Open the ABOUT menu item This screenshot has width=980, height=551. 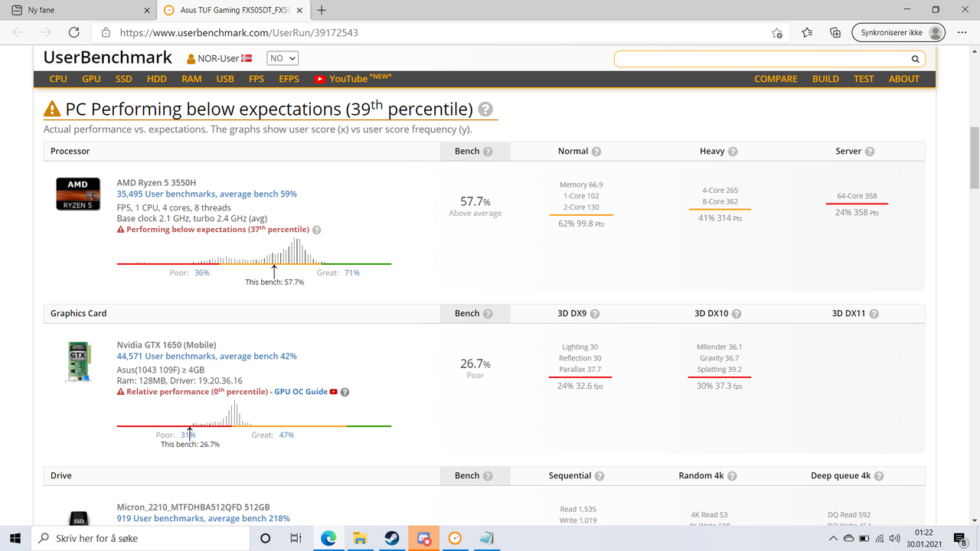click(904, 79)
